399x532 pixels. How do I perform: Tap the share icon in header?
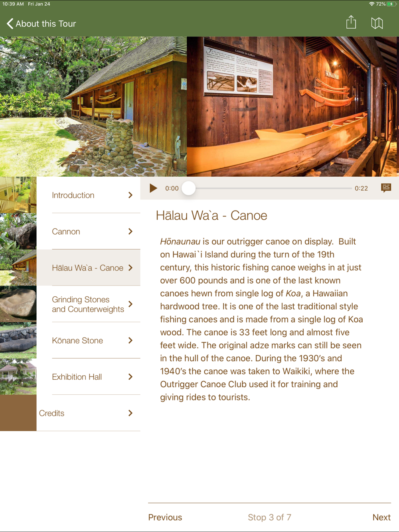[x=351, y=23]
